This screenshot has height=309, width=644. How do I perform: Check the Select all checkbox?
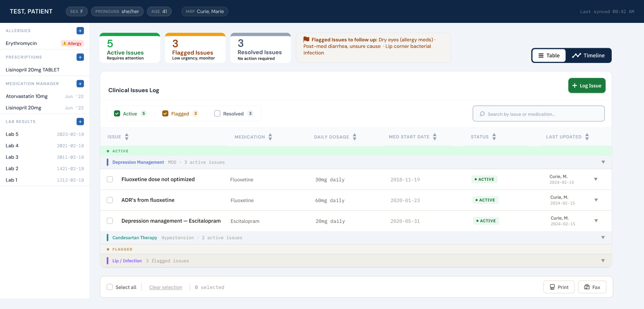click(x=110, y=287)
